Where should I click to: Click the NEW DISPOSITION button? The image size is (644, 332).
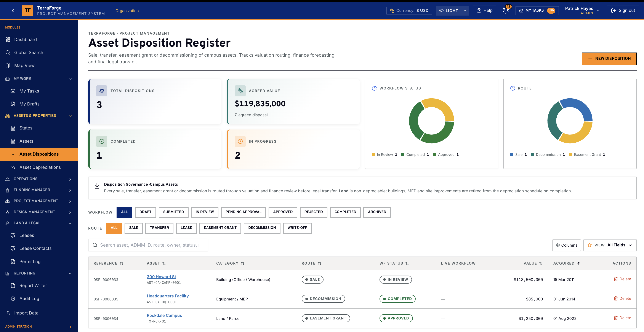pyautogui.click(x=609, y=59)
